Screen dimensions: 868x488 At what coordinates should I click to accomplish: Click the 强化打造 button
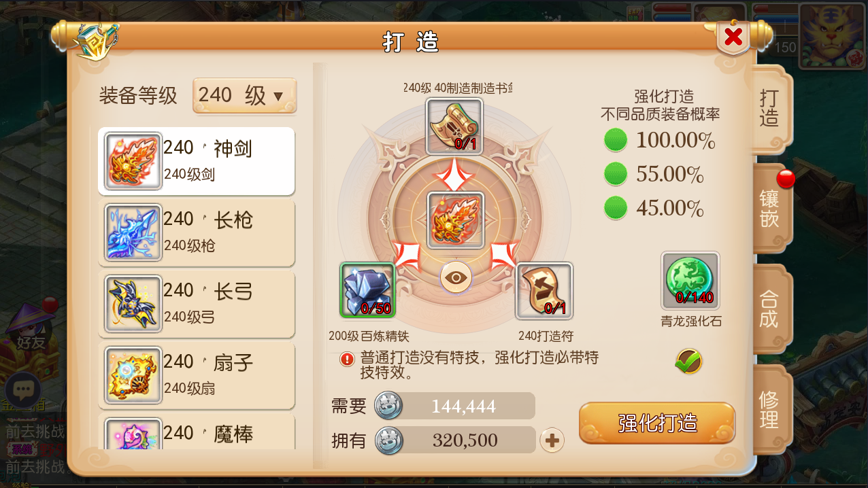point(657,423)
